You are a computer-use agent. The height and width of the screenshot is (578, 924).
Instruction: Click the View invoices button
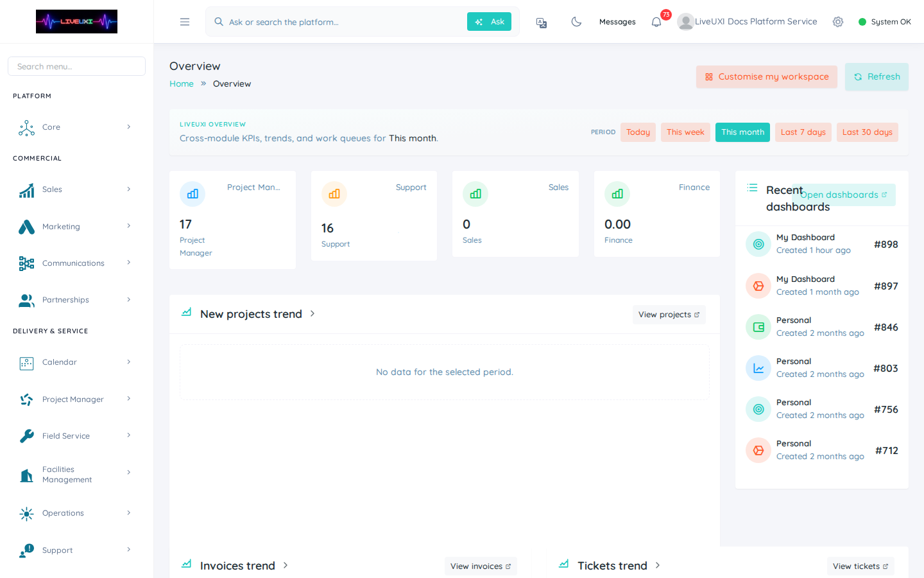[x=481, y=566]
